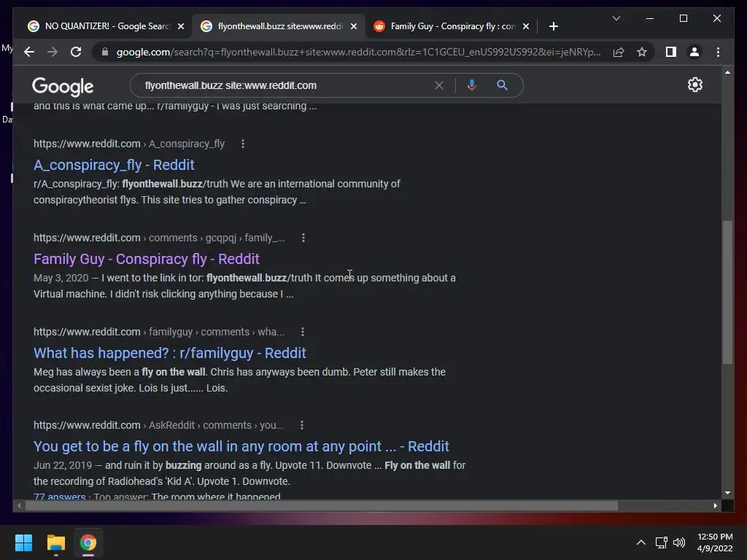The width and height of the screenshot is (747, 560).
Task: Open You get to be a fly result
Action: point(241,446)
